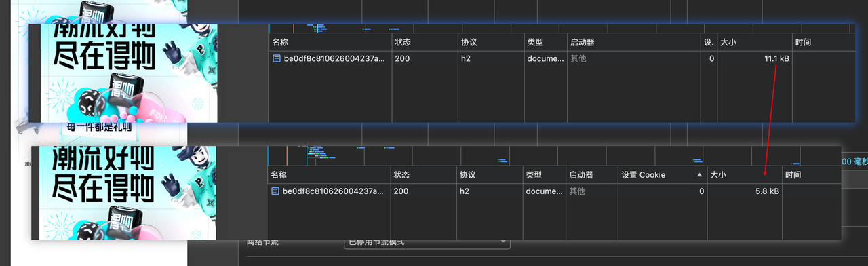
Task: Sort lower table by 大小 column
Action: point(745,175)
